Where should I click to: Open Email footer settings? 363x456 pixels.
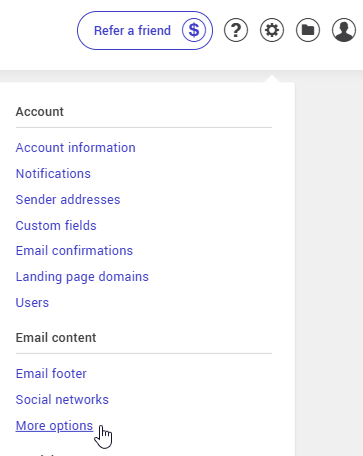51,374
